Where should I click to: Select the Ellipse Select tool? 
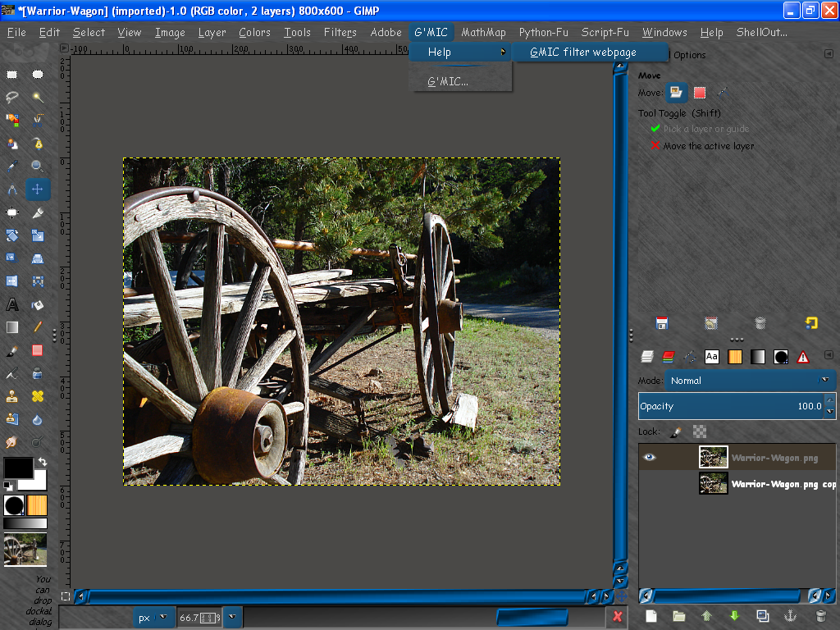38,75
